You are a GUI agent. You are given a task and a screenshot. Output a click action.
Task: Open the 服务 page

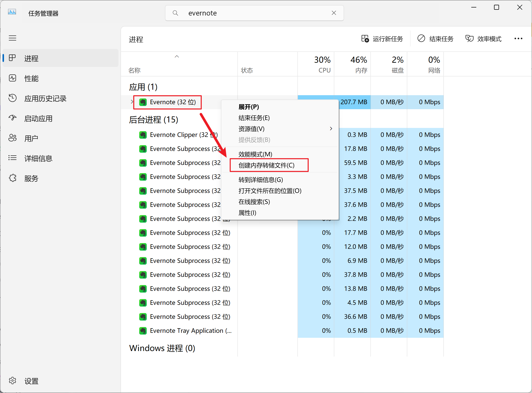click(x=60, y=178)
